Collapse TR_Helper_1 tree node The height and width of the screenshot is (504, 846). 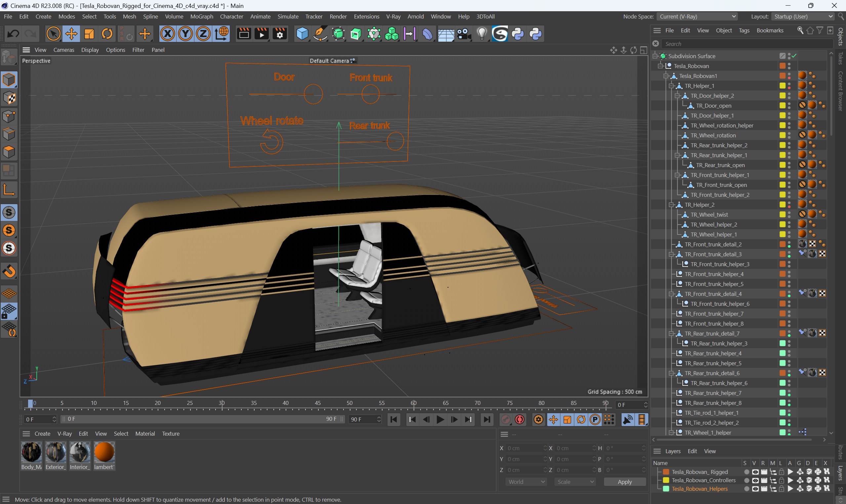(x=671, y=86)
